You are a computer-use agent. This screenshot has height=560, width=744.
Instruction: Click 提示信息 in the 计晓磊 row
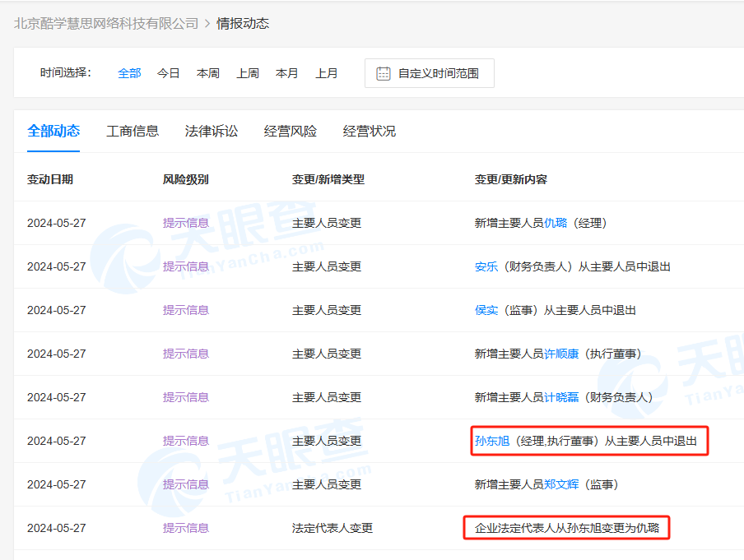tap(186, 397)
